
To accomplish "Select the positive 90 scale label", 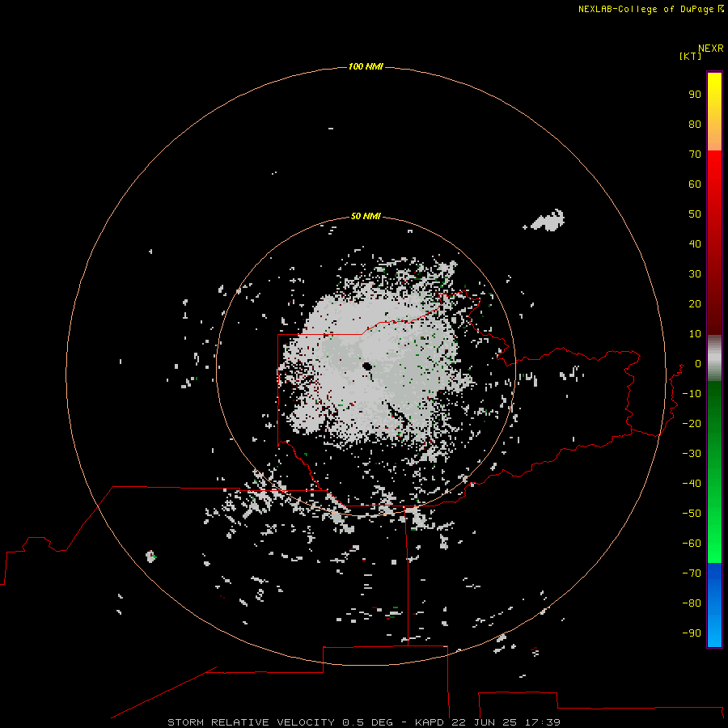I will tap(695, 95).
